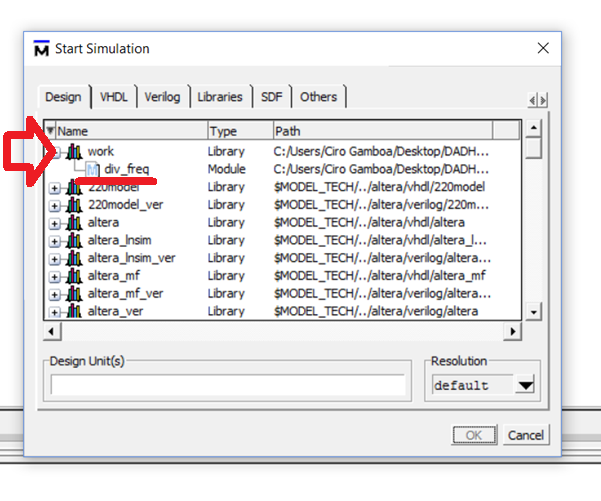
Task: Select the div_freq module icon
Action: pyautogui.click(x=93, y=169)
